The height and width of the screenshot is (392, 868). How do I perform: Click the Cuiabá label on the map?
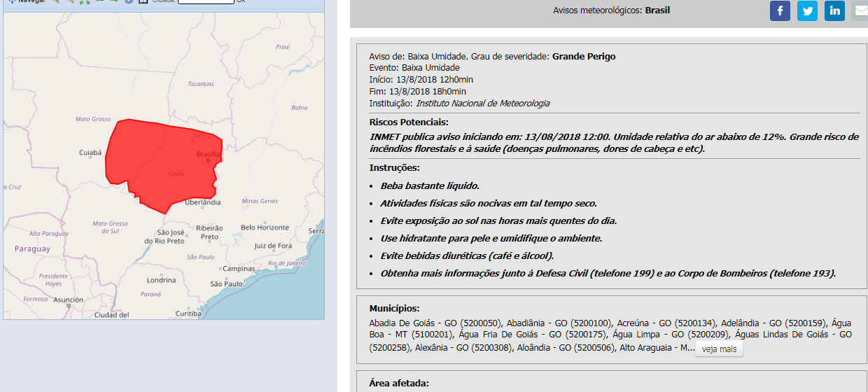(90, 152)
